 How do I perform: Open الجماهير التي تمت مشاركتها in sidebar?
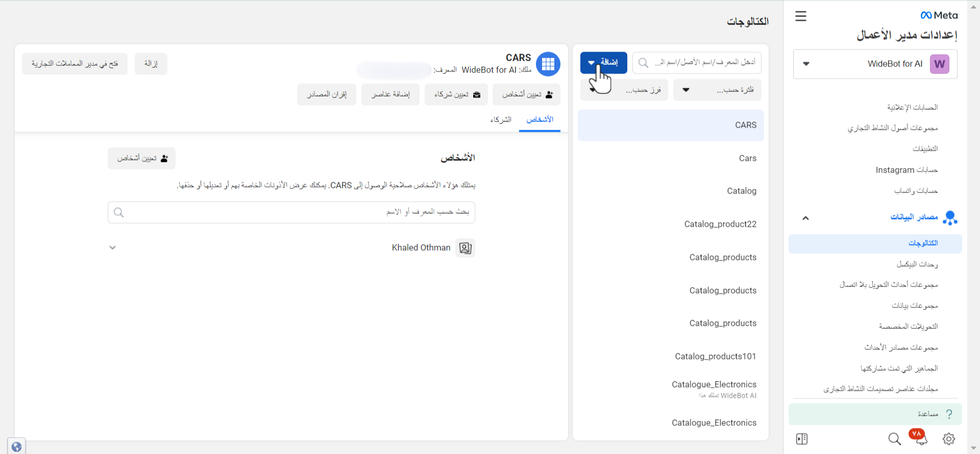tap(899, 368)
